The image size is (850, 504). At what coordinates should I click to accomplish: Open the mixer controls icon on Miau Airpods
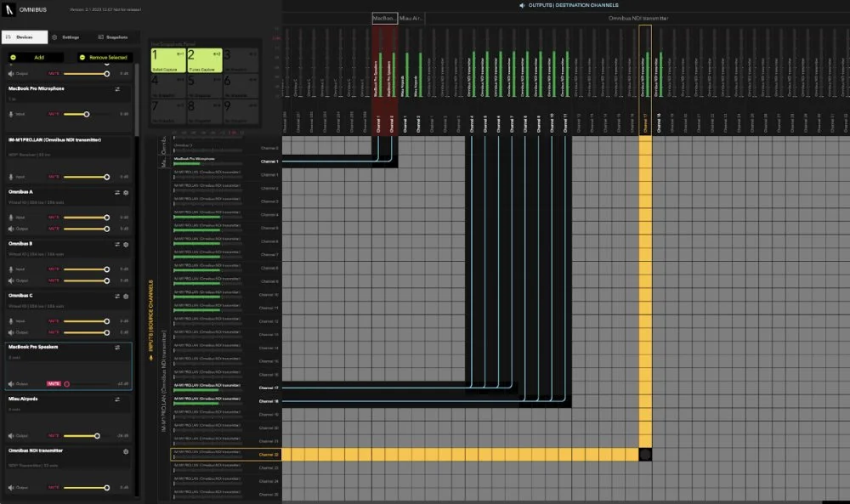[116, 399]
